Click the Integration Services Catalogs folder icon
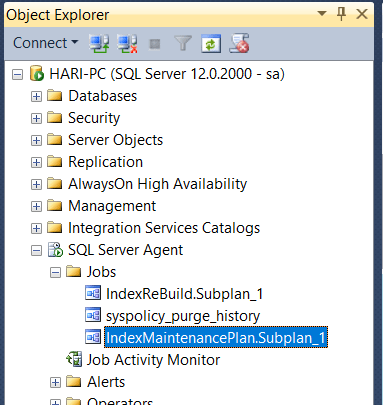Viewport: 383px width, 405px height. pos(54,228)
